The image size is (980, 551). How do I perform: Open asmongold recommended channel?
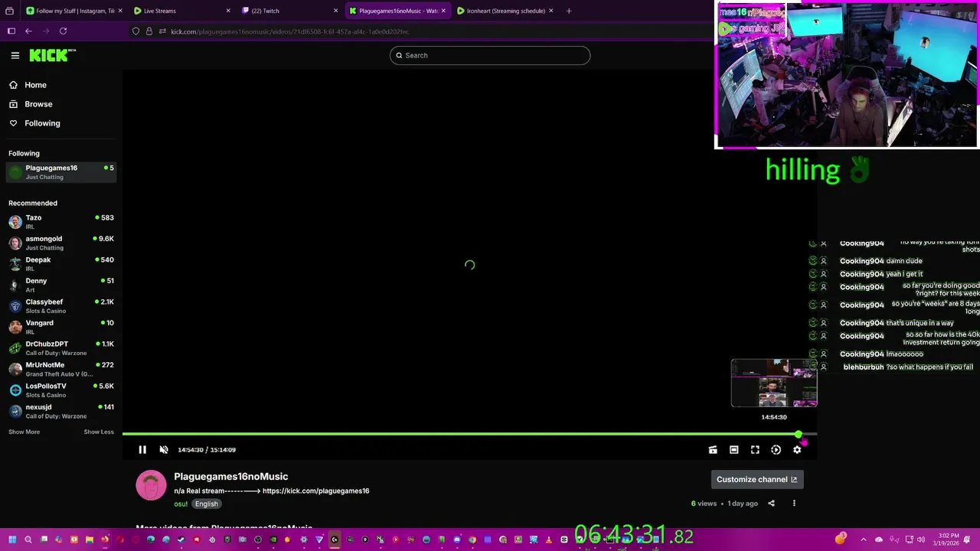coord(61,243)
